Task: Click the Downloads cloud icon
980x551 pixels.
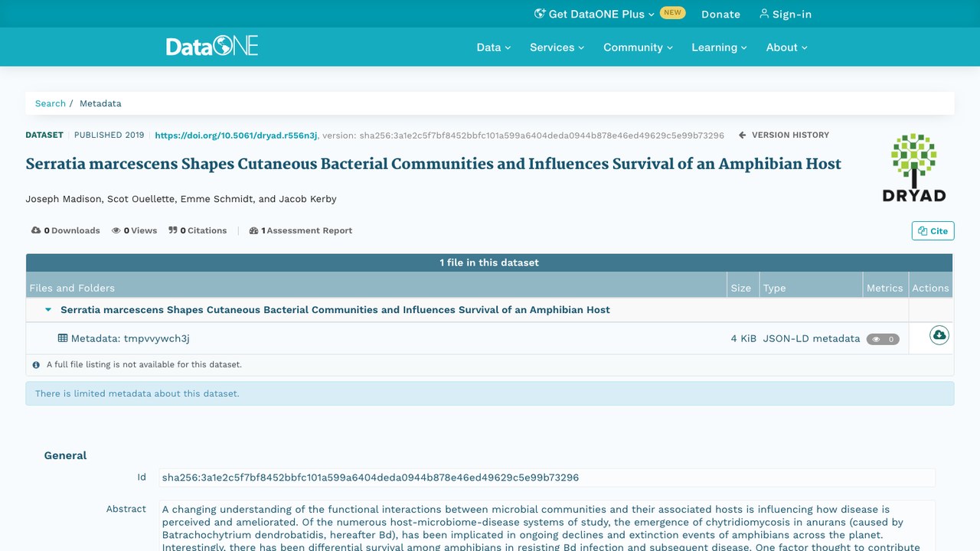Action: tap(36, 230)
